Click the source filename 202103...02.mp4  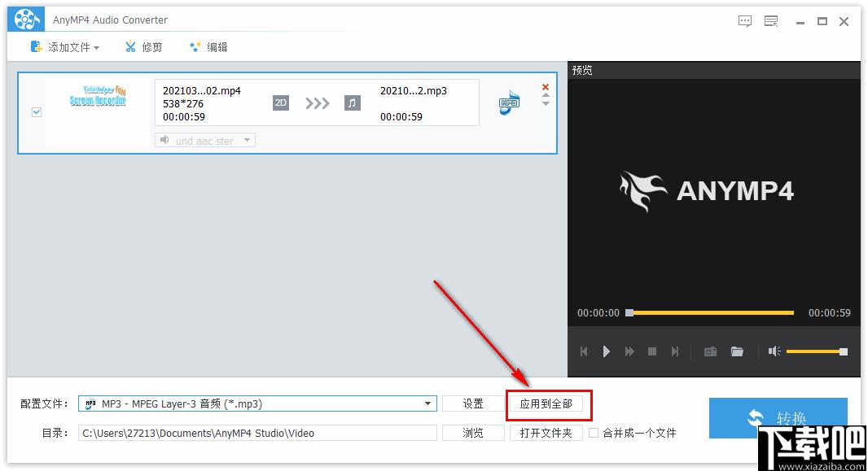201,90
